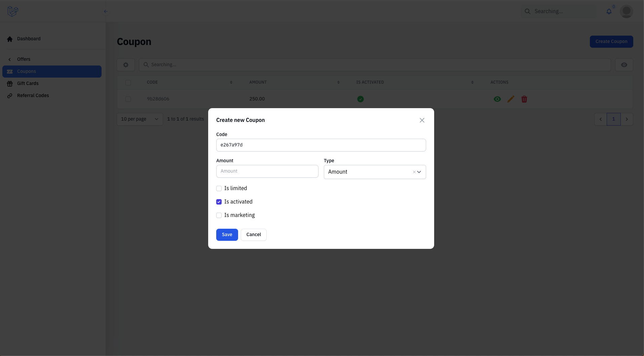Click the Is marketing label text

[239, 215]
